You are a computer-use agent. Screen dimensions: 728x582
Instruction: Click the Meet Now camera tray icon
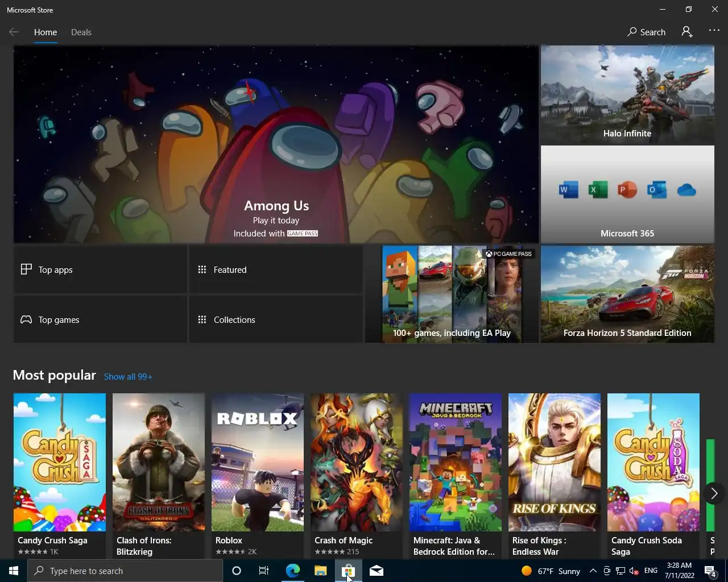(x=607, y=571)
